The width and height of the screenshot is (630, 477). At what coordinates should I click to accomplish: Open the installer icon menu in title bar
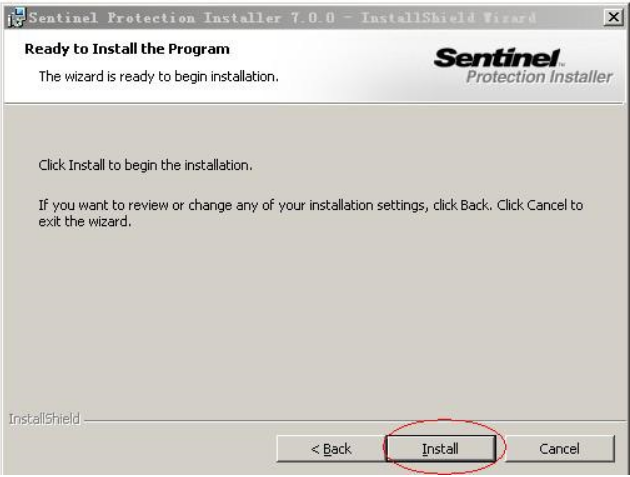click(x=16, y=18)
